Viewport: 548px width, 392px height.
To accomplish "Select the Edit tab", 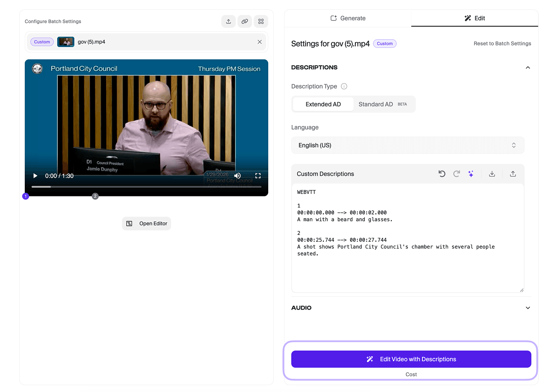I will 474,18.
